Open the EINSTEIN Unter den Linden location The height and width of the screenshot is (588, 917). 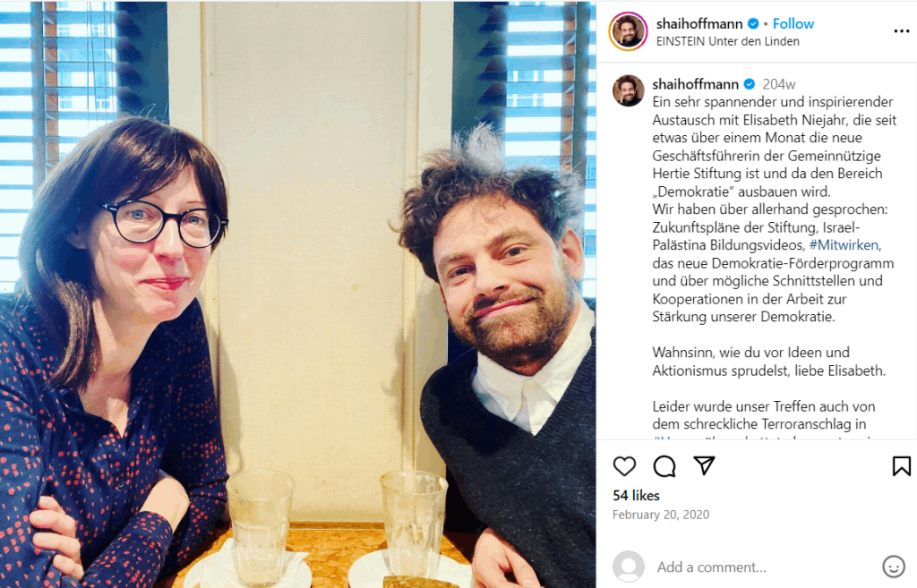coord(727,41)
